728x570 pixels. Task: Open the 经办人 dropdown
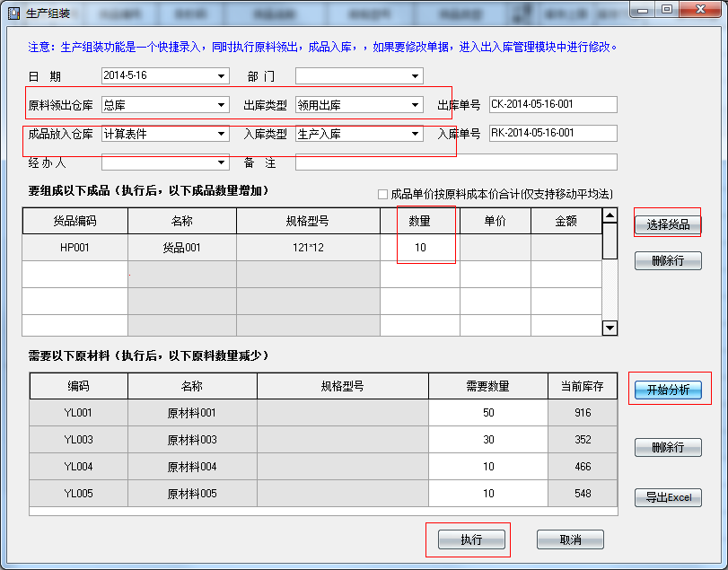pos(222,162)
